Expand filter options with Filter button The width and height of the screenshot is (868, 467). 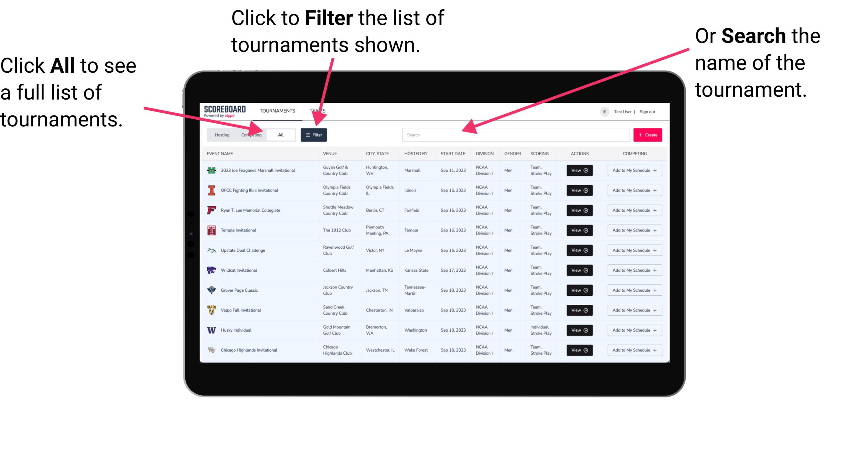[315, 134]
